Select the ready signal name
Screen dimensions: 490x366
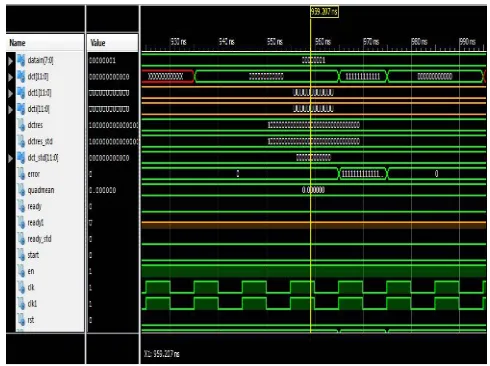34,207
